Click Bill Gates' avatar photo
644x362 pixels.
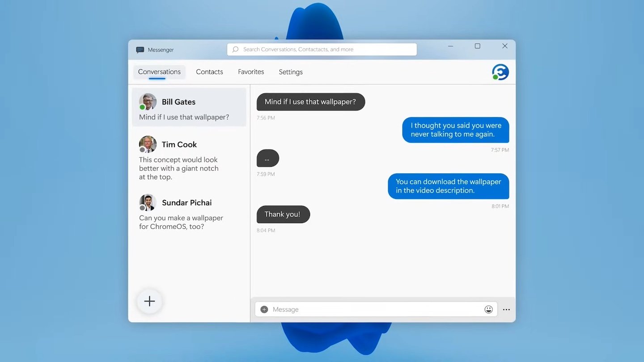point(148,102)
